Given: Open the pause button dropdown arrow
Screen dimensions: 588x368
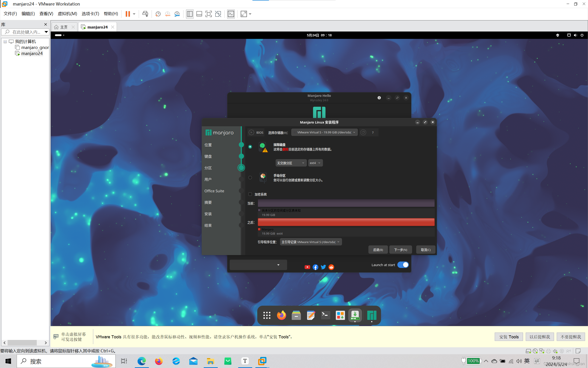Looking at the screenshot, I should point(134,14).
